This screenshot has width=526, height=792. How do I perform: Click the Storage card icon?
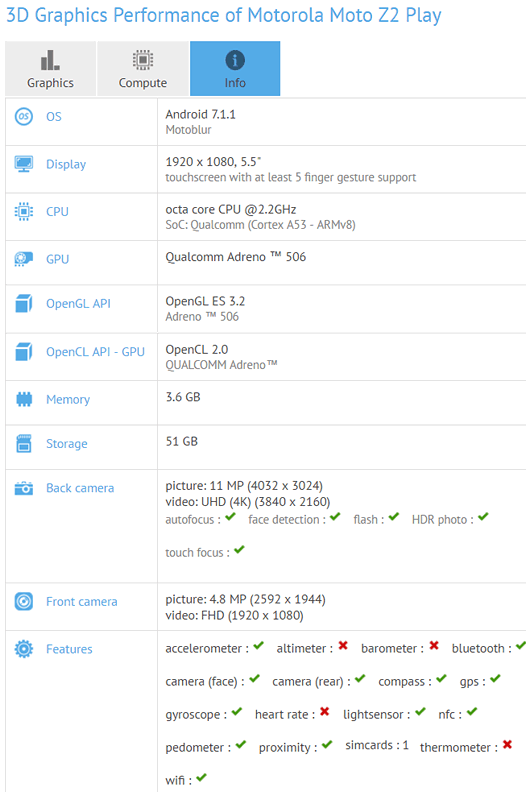(24, 443)
